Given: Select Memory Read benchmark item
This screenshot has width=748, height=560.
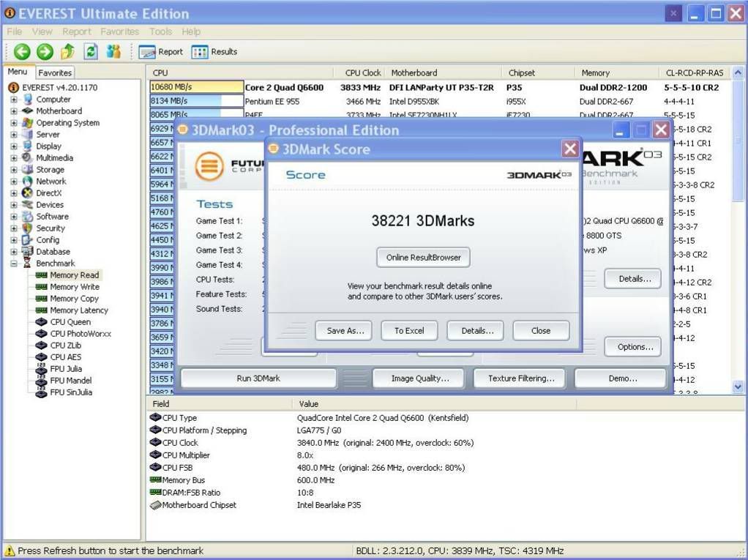Looking at the screenshot, I should (74, 275).
